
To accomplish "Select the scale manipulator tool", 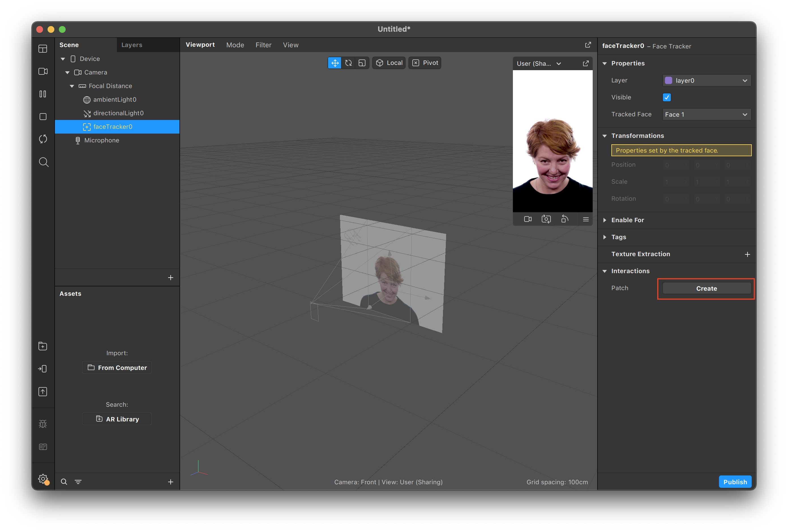I will pyautogui.click(x=362, y=63).
